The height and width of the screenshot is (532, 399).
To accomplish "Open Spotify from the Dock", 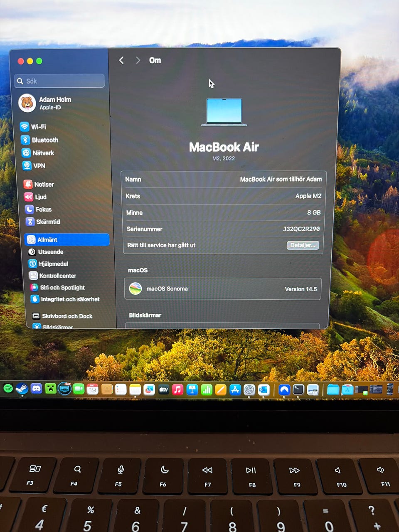I will 8,389.
